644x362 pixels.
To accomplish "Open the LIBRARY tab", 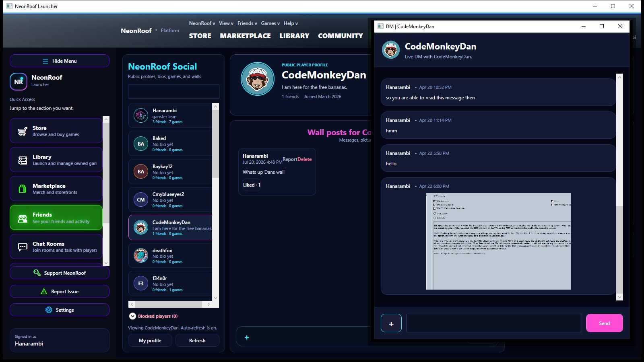I will click(x=295, y=36).
